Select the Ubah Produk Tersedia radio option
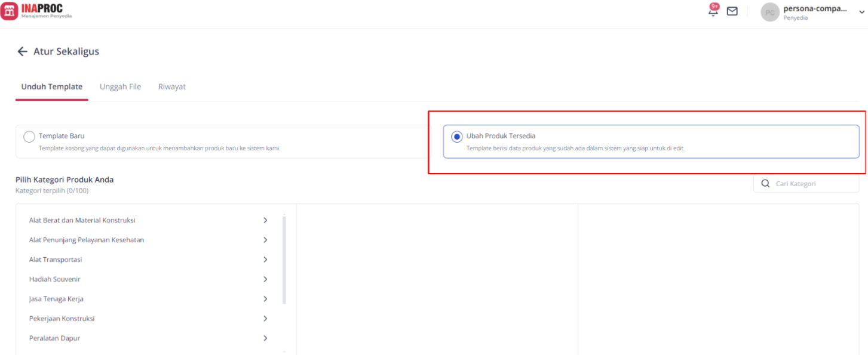Image resolution: width=868 pixels, height=355 pixels. [x=457, y=137]
